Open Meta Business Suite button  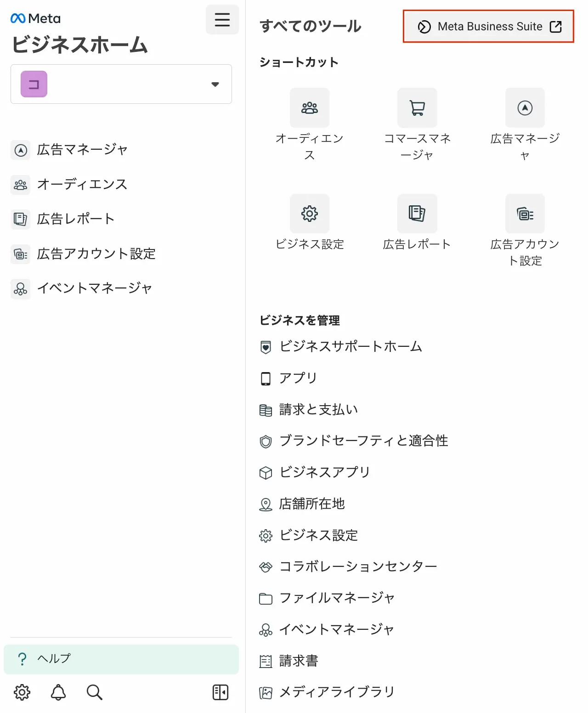pos(489,27)
